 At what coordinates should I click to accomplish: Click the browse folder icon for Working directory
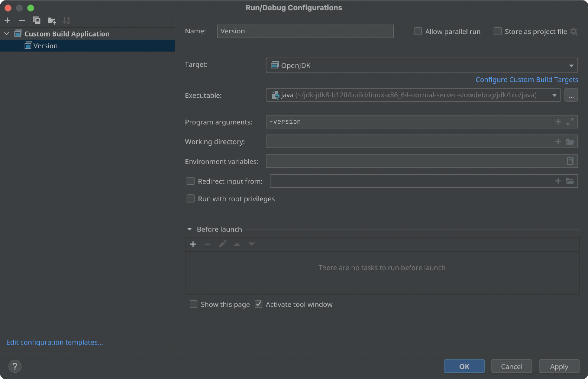[570, 141]
